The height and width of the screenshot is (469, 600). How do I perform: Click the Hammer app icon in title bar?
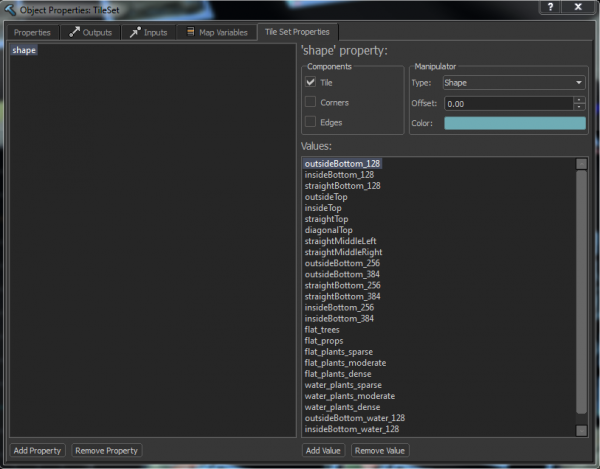[10, 10]
